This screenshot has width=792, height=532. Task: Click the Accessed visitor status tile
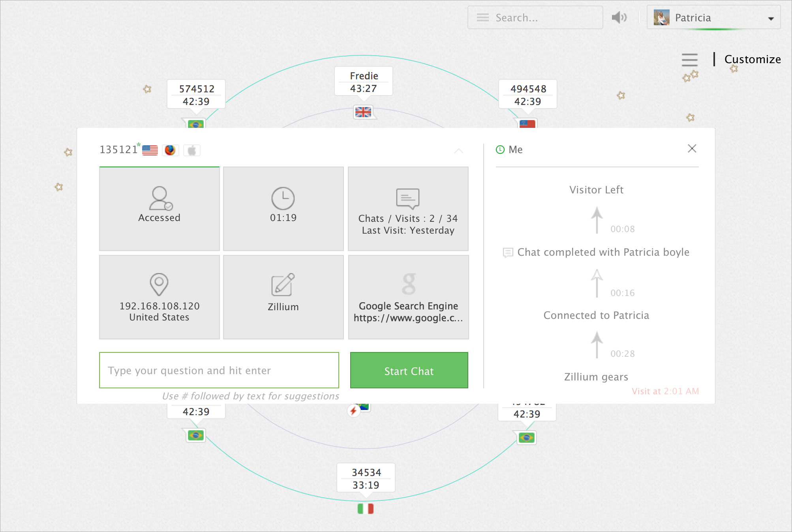[160, 208]
